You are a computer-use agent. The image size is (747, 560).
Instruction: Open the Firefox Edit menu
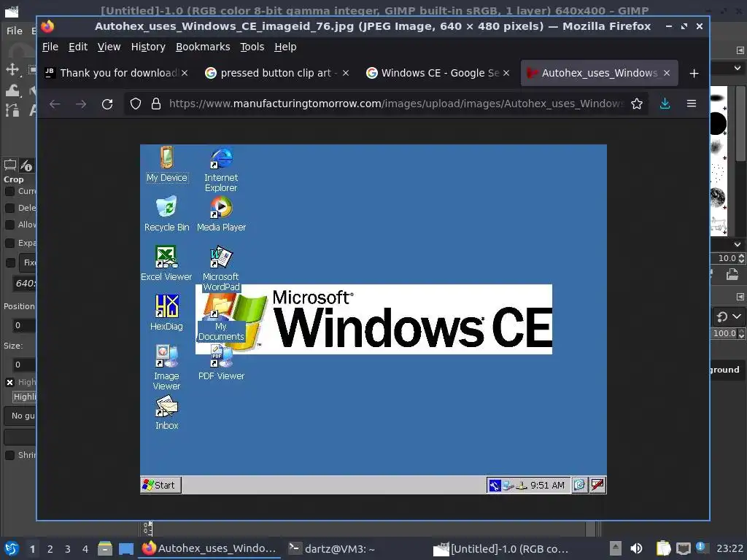77,47
